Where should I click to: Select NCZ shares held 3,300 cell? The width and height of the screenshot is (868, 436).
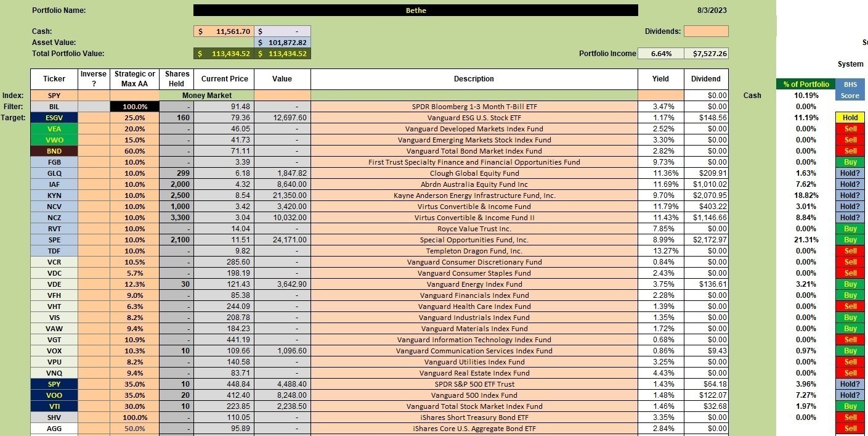[176, 218]
